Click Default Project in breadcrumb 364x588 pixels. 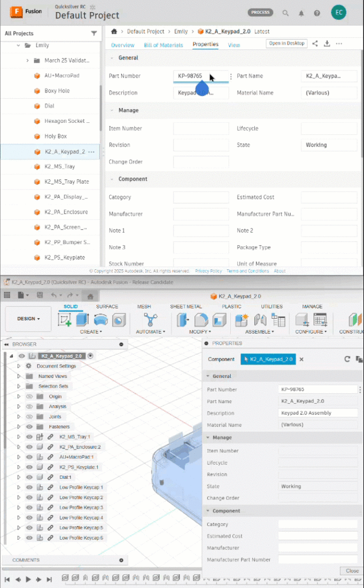coord(145,32)
